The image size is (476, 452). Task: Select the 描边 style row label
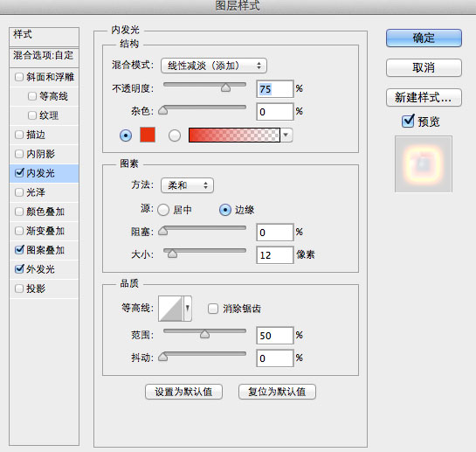pos(36,135)
